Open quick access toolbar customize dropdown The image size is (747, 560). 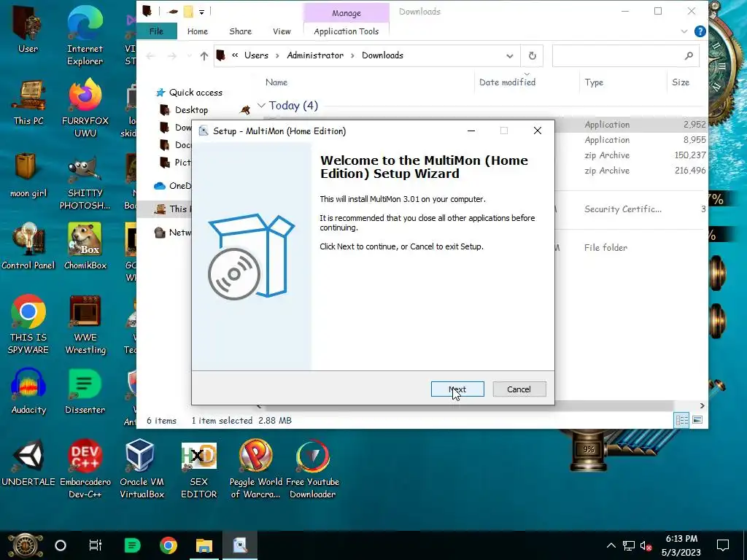(201, 12)
